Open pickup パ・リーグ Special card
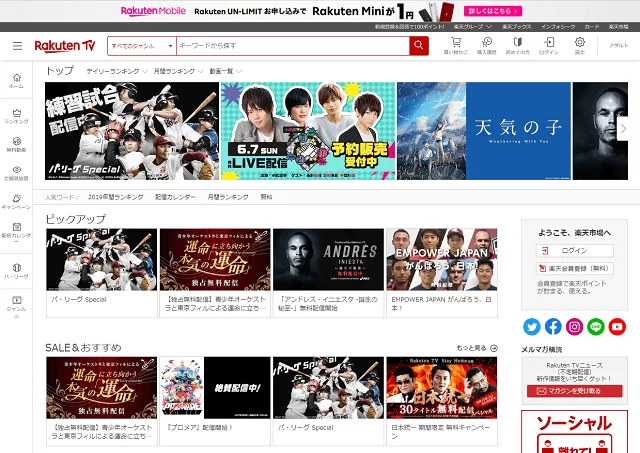Screen dimensions: 640x453 click(x=102, y=273)
